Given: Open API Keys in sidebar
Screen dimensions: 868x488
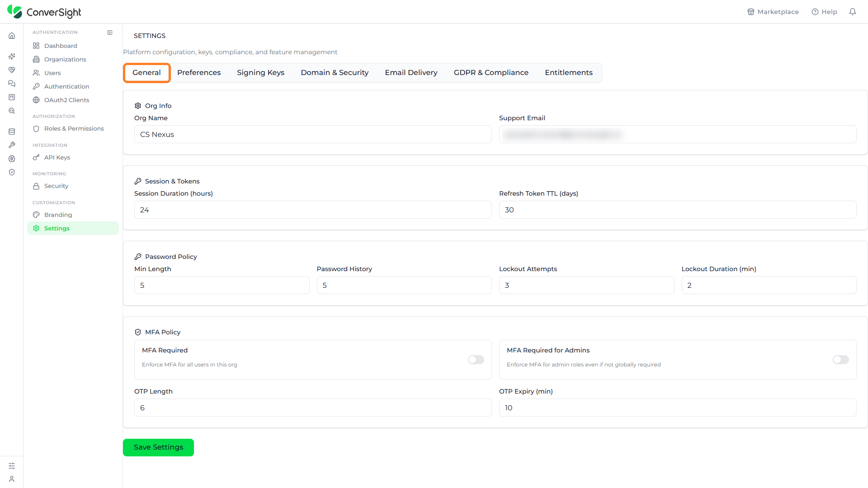Looking at the screenshot, I should click(x=73, y=157).
